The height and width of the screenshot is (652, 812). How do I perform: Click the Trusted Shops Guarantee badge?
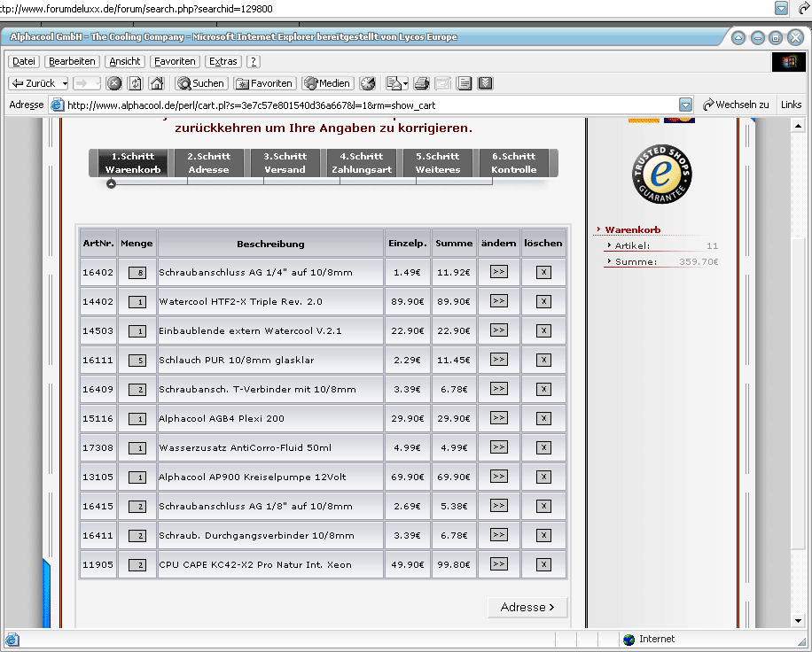pyautogui.click(x=661, y=174)
